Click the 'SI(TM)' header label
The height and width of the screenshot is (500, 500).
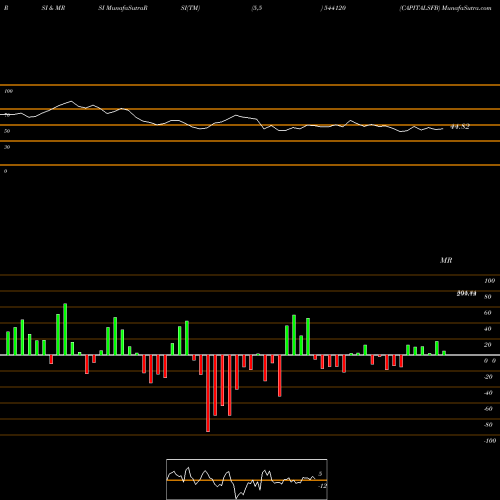190,8
